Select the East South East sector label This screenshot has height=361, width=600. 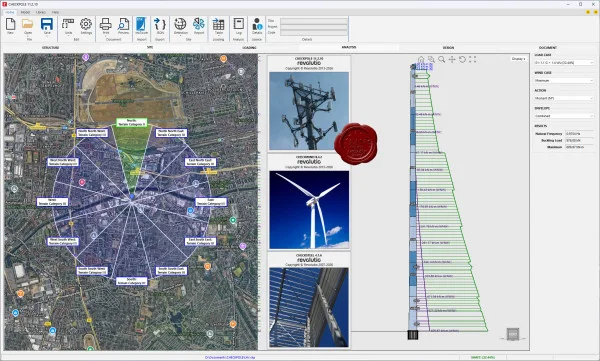coord(200,241)
